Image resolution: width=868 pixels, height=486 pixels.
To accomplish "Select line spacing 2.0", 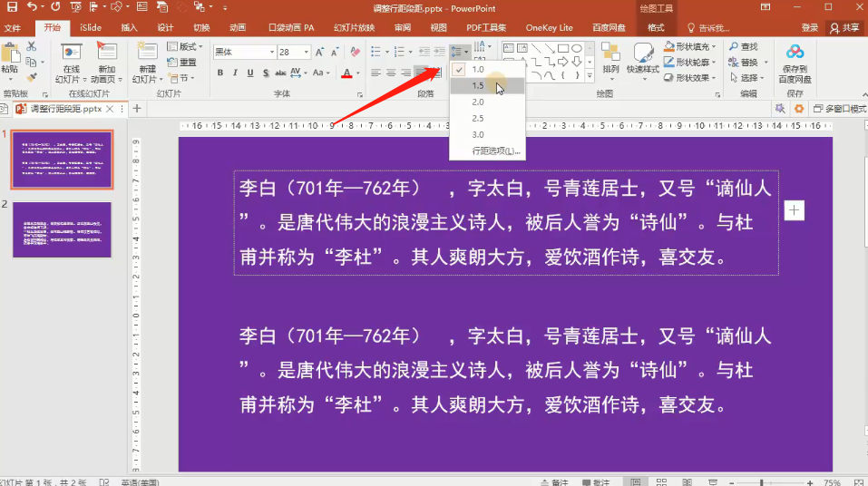I will coord(487,102).
